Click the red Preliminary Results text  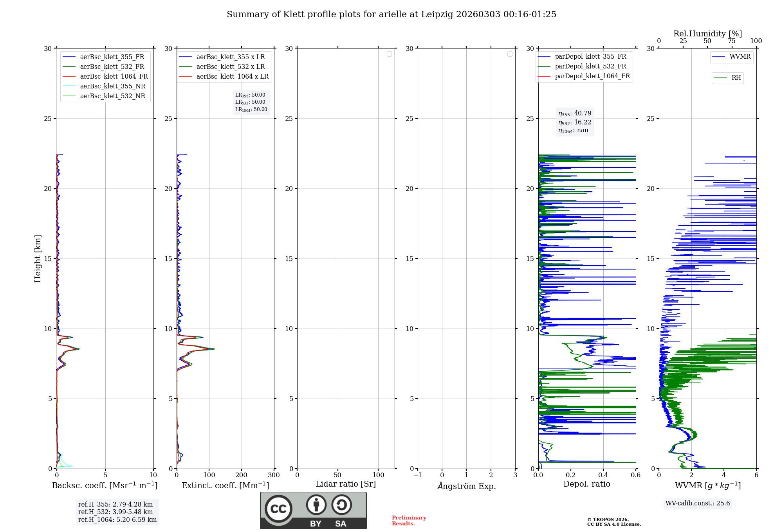[409, 521]
